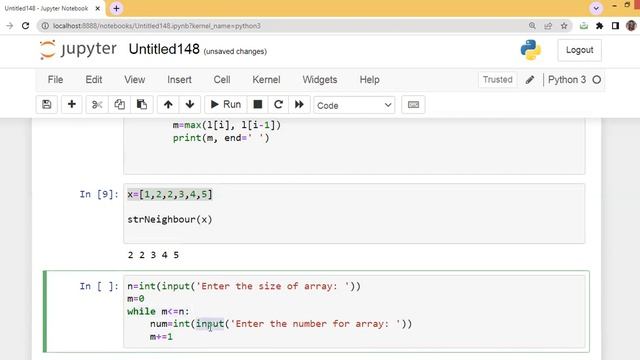Click the site information icon
This screenshot has width=640, height=360.
pos(45,26)
